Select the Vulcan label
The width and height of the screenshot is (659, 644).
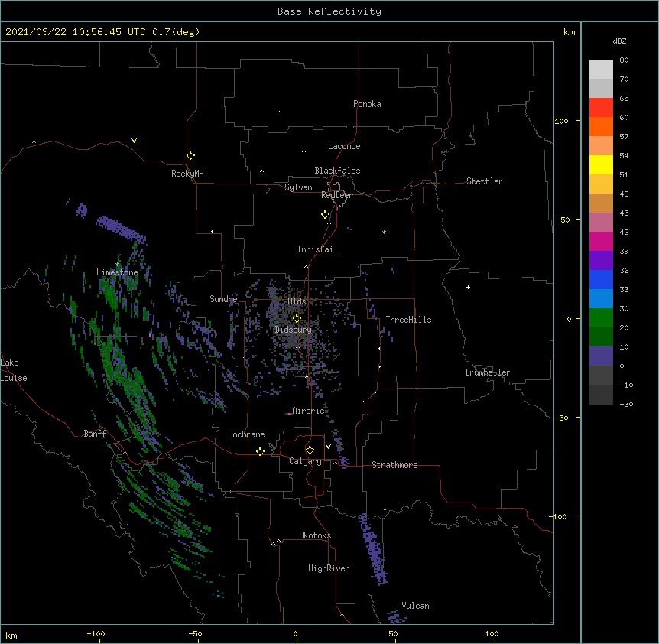415,606
